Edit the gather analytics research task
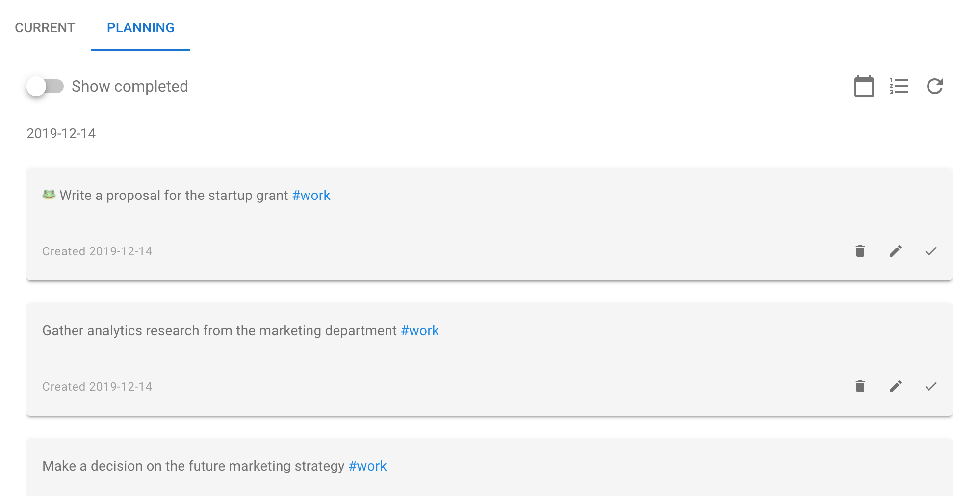 point(896,386)
